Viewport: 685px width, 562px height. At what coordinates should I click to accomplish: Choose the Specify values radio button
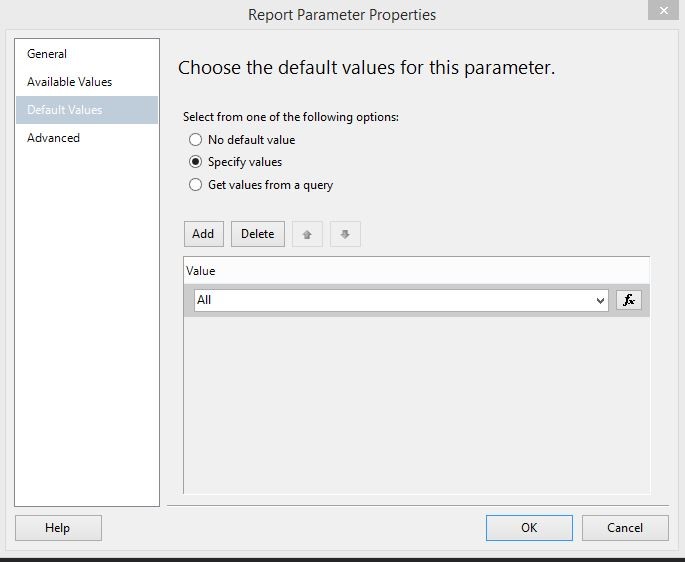[196, 162]
